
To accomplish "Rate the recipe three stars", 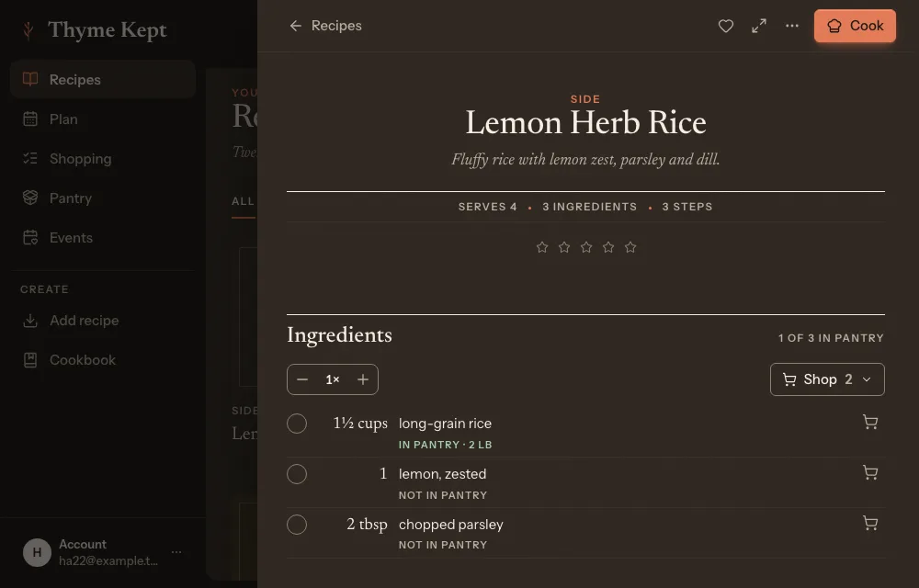I will (x=586, y=247).
